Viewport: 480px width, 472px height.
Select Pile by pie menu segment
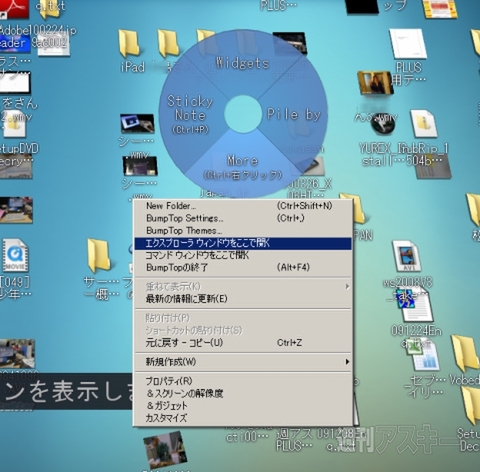point(293,114)
